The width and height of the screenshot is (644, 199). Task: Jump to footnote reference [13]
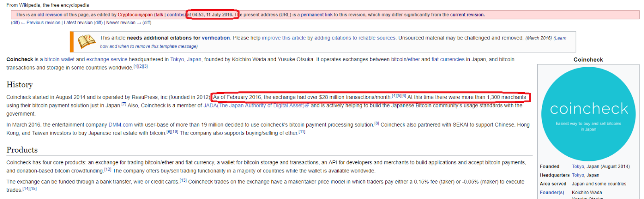click(183, 180)
